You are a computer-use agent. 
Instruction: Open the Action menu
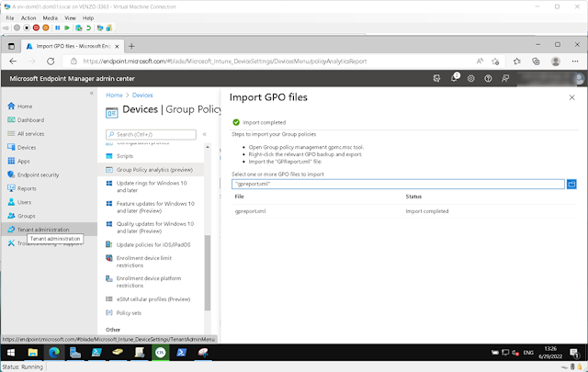click(x=28, y=18)
